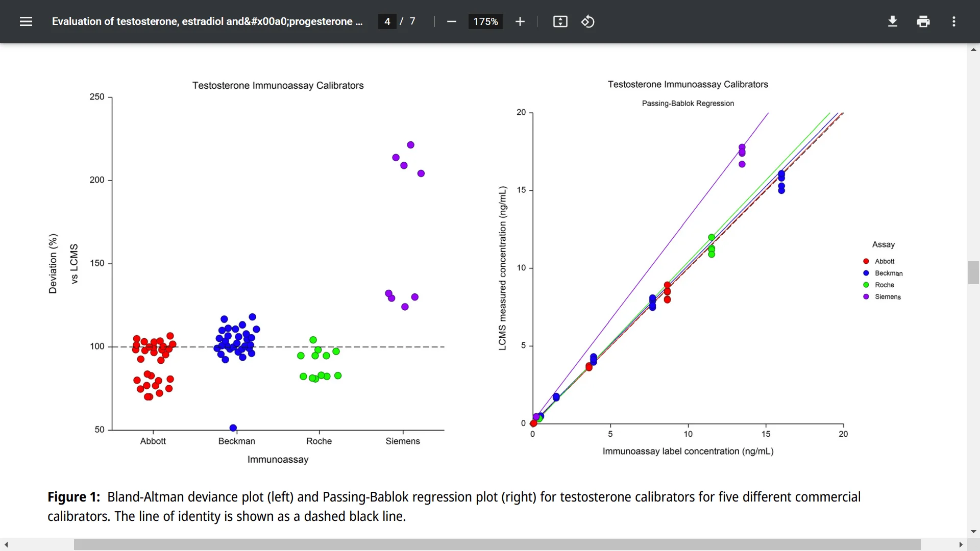Click the left chart's title text

[278, 86]
